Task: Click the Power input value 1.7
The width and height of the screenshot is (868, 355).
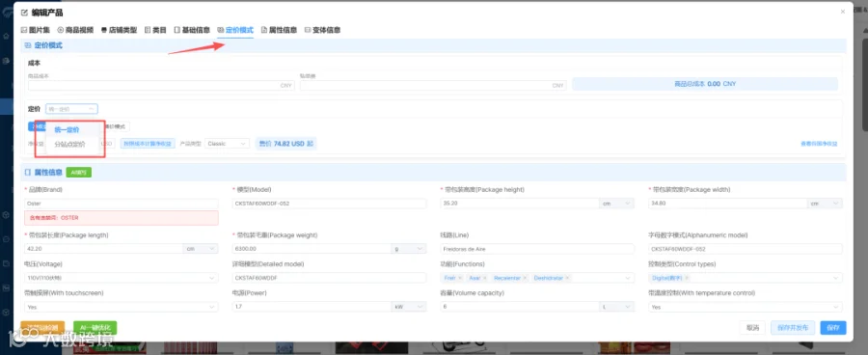Action: (312, 307)
